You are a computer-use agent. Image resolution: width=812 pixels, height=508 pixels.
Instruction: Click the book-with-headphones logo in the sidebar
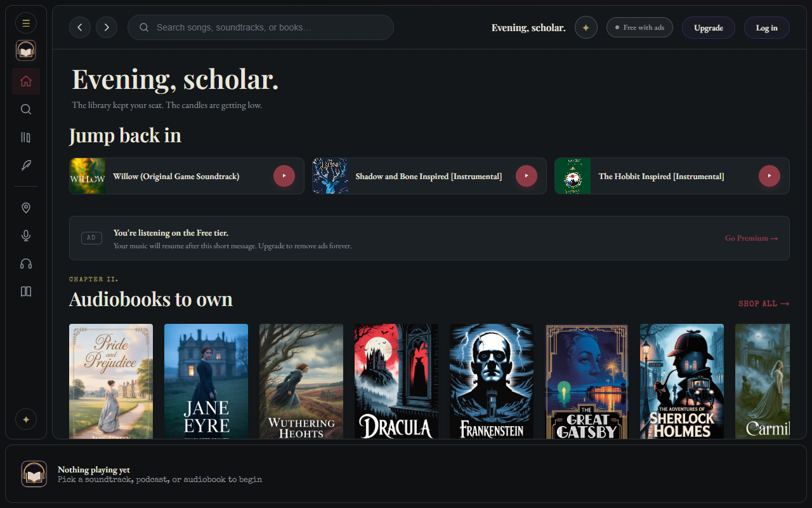pyautogui.click(x=26, y=51)
